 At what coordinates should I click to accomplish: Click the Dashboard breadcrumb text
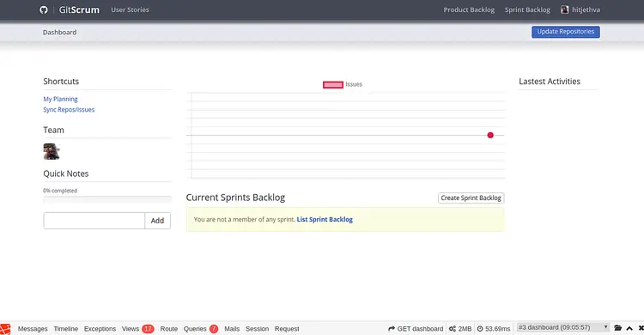(59, 32)
